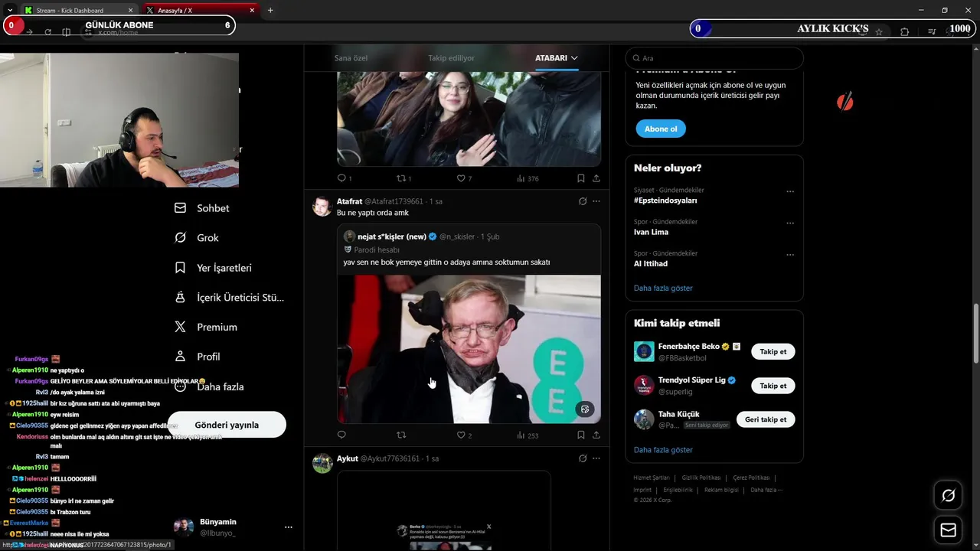
Task: Click Gönderi yayınla button
Action: (227, 425)
